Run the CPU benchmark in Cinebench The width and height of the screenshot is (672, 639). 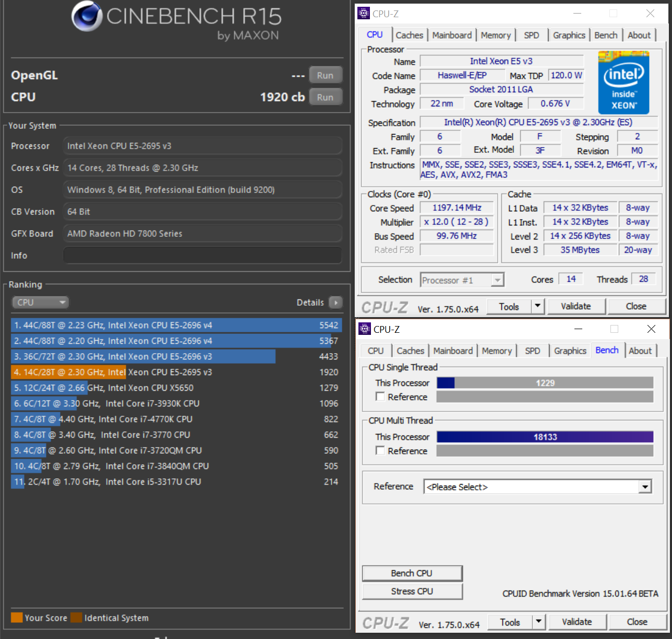tap(326, 97)
